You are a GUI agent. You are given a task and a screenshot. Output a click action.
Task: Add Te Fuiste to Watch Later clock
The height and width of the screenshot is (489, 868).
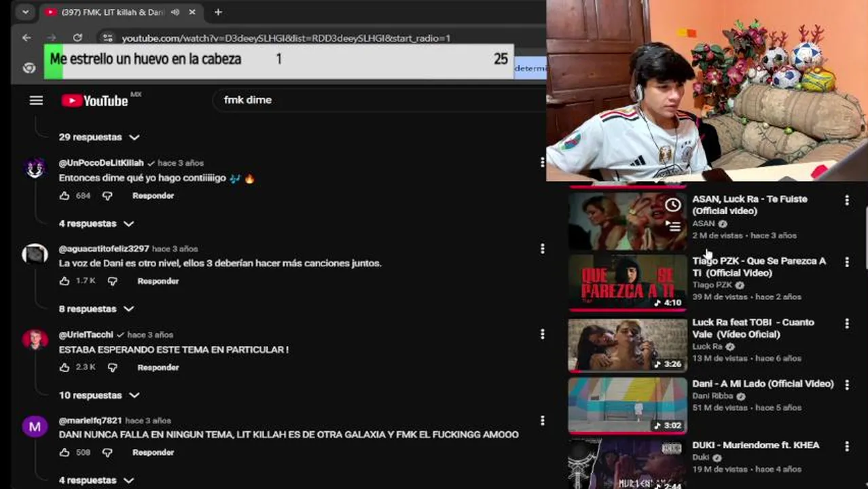pos(673,204)
